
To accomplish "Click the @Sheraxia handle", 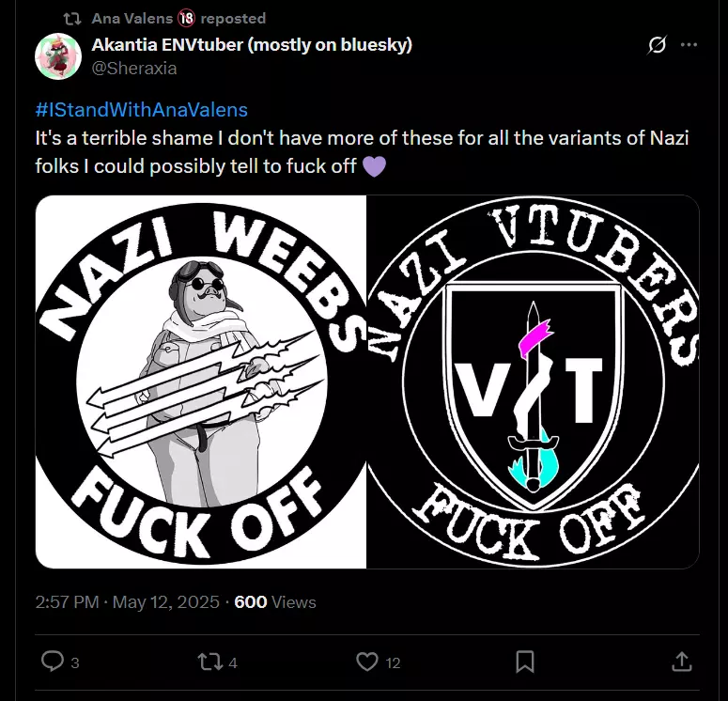I will 134,69.
